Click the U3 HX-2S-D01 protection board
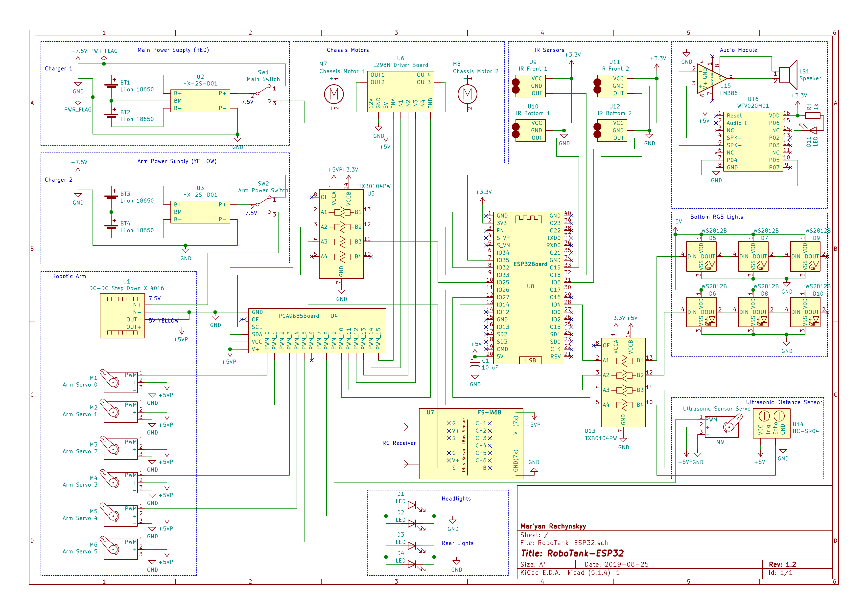This screenshot has height=614, width=868. click(x=200, y=212)
